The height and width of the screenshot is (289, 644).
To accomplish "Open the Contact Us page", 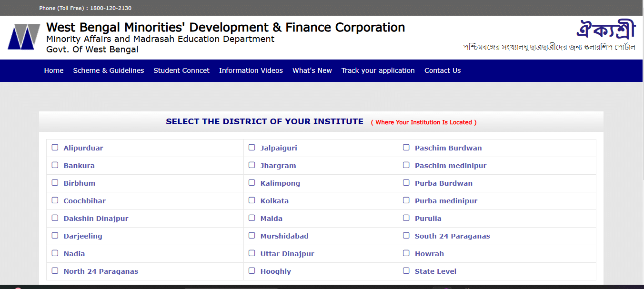I will coord(443,70).
